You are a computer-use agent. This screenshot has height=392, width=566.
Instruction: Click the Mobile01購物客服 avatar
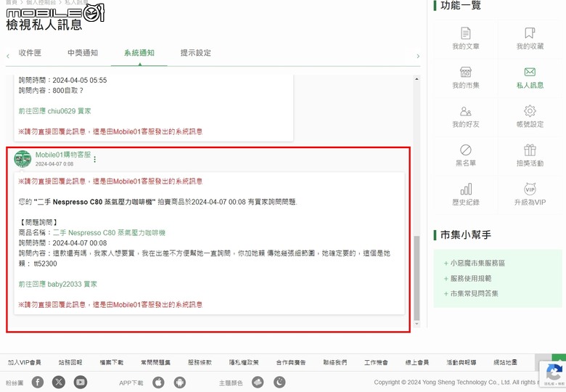coord(22,159)
